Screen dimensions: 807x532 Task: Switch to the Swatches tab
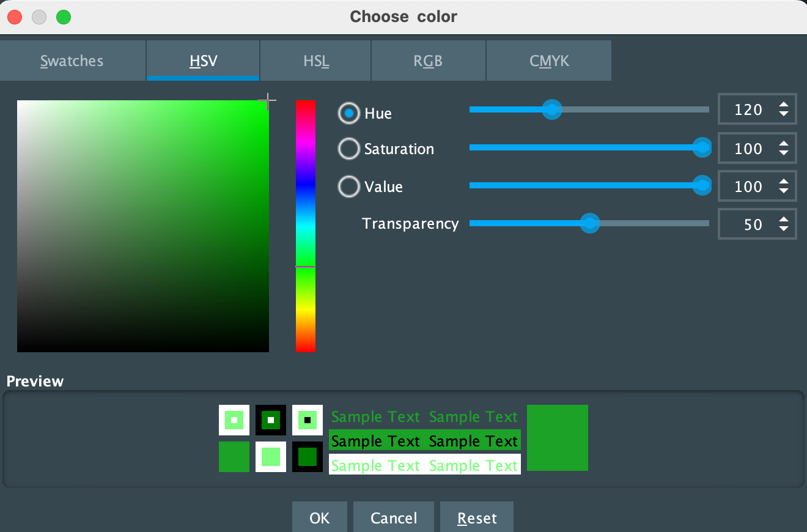[72, 61]
